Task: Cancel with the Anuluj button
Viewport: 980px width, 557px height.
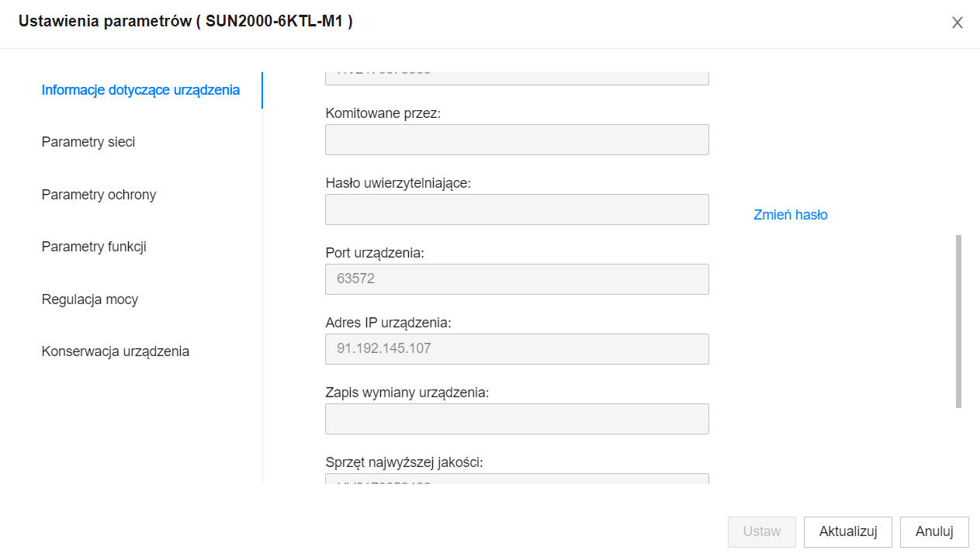Action: [x=934, y=532]
